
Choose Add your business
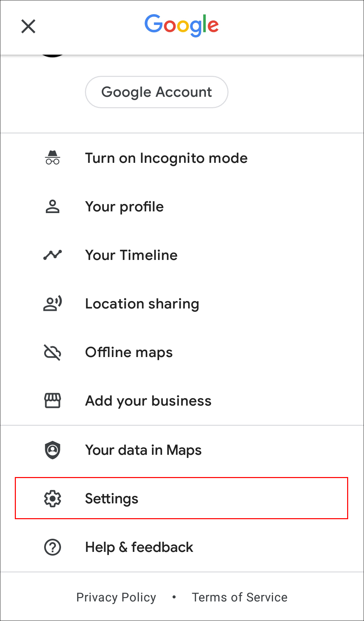(x=148, y=401)
